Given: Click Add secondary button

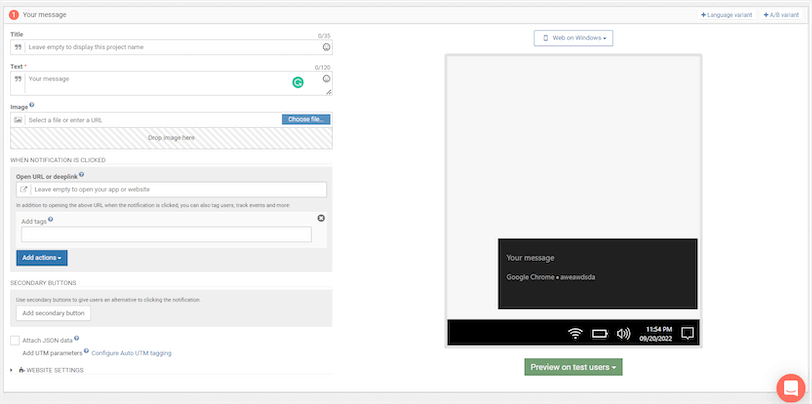Looking at the screenshot, I should (53, 313).
